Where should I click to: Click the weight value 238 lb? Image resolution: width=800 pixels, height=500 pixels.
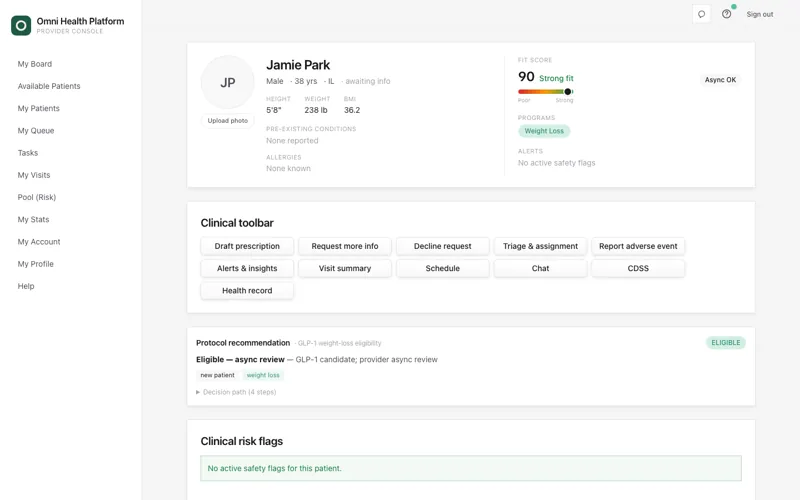click(316, 110)
